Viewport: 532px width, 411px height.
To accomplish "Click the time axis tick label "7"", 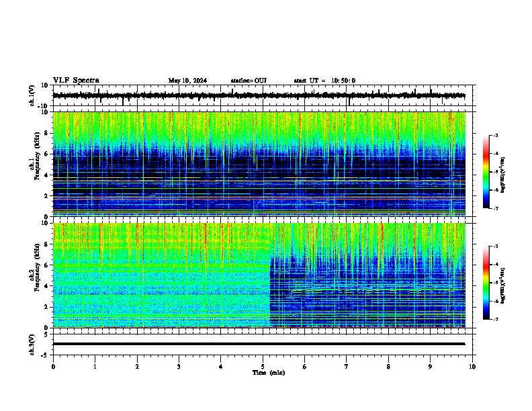I will coord(347,367).
